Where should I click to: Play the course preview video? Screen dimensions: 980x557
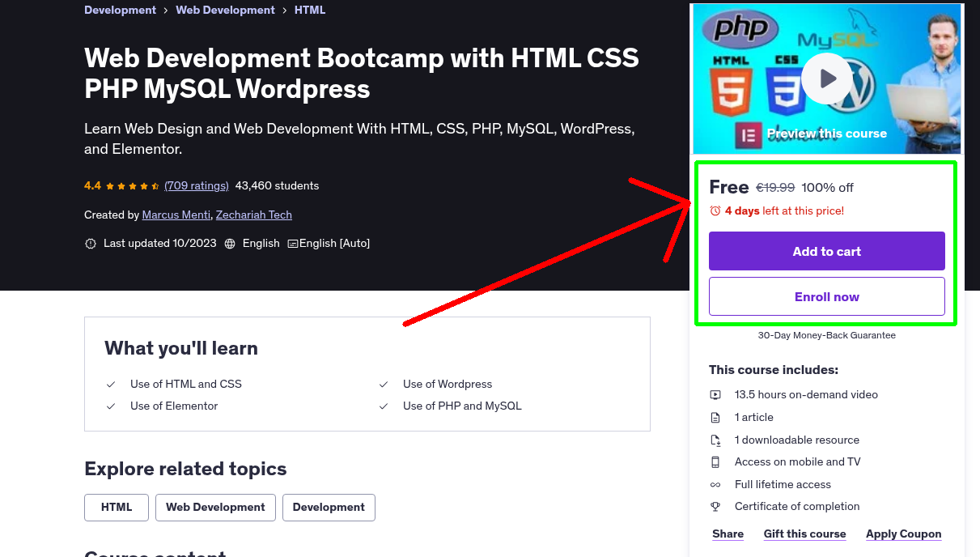[827, 79]
